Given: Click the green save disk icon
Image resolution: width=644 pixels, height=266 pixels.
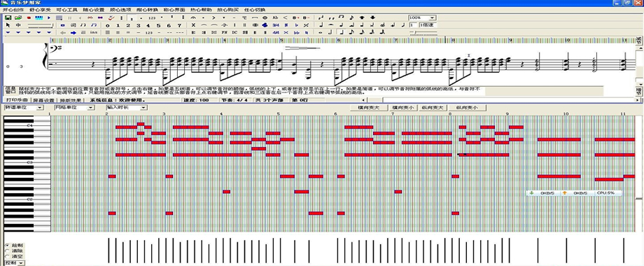Looking at the screenshot, I should (x=8, y=17).
